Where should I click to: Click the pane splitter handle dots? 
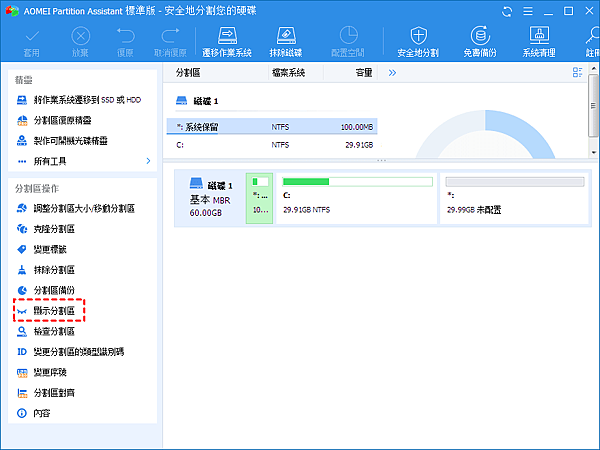click(x=382, y=161)
